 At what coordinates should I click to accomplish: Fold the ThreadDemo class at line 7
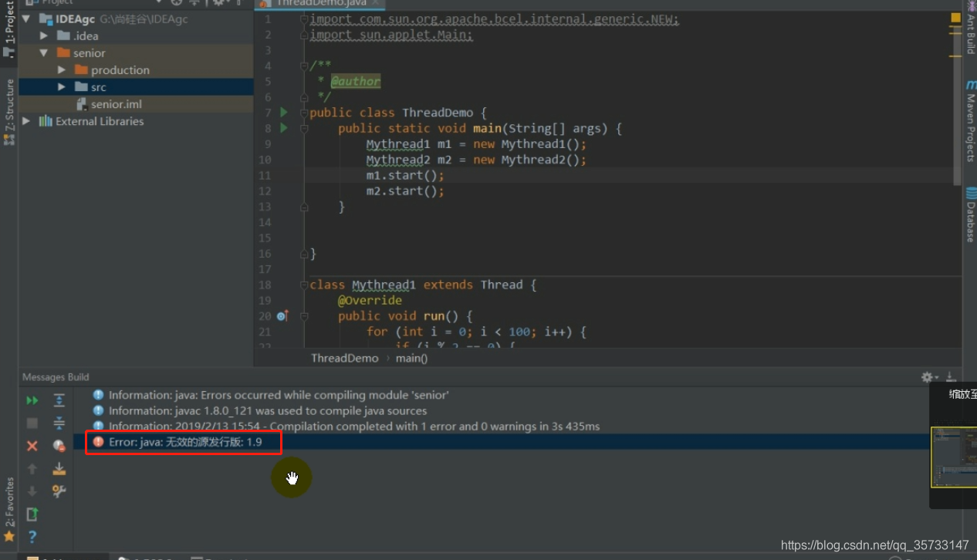click(x=304, y=113)
